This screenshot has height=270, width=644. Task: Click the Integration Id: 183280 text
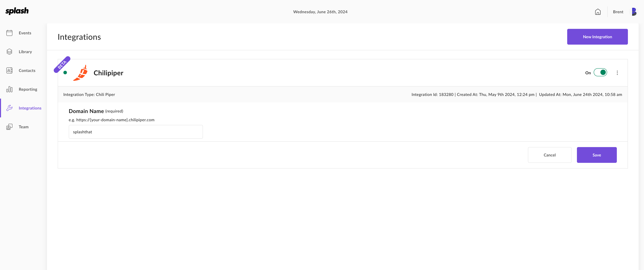[x=432, y=95]
